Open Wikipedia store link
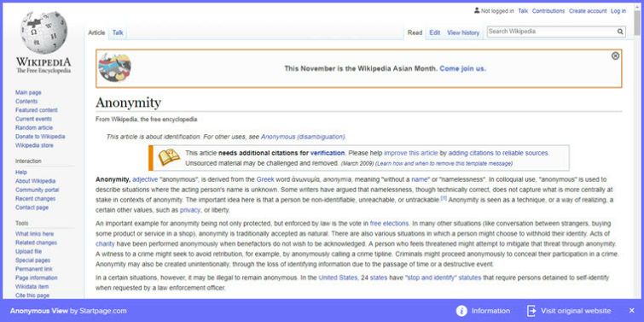This screenshot has height=322, width=644. click(34, 145)
